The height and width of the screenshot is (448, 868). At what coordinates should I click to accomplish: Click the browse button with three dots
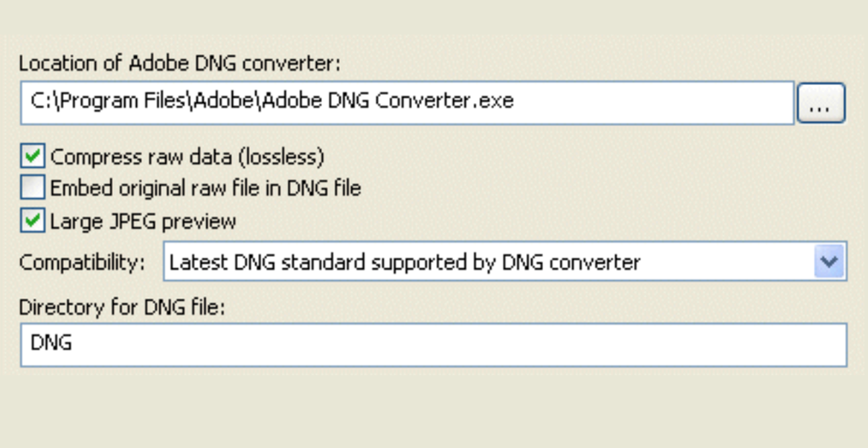click(820, 104)
